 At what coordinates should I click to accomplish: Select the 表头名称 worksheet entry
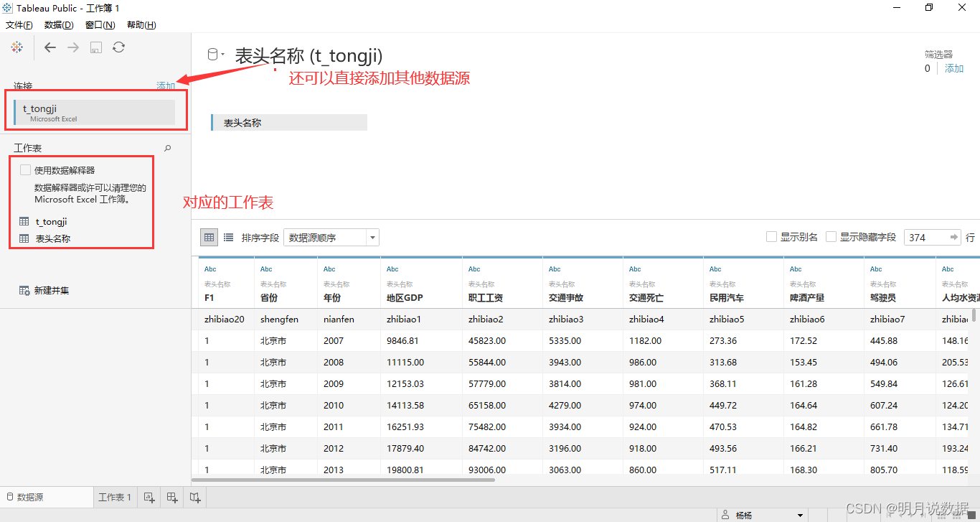click(x=53, y=238)
